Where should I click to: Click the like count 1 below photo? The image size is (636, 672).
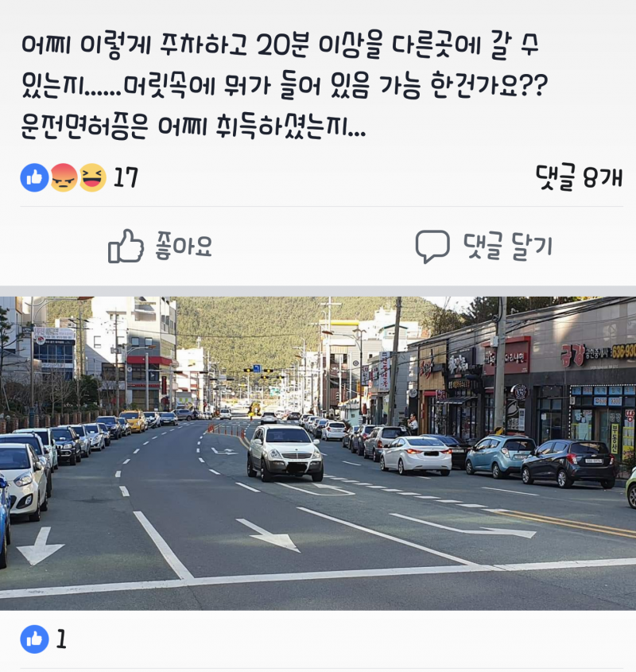[x=61, y=639]
